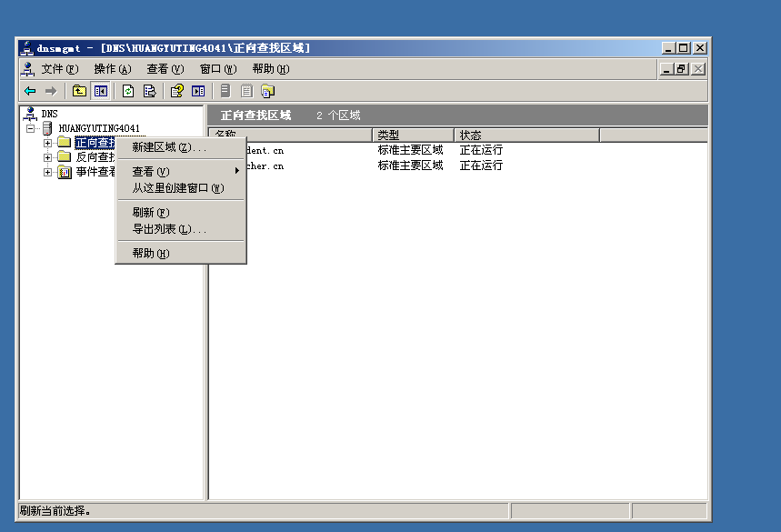The height and width of the screenshot is (532, 781).
Task: Click the Create New Window toolbar icon
Action: [x=199, y=90]
